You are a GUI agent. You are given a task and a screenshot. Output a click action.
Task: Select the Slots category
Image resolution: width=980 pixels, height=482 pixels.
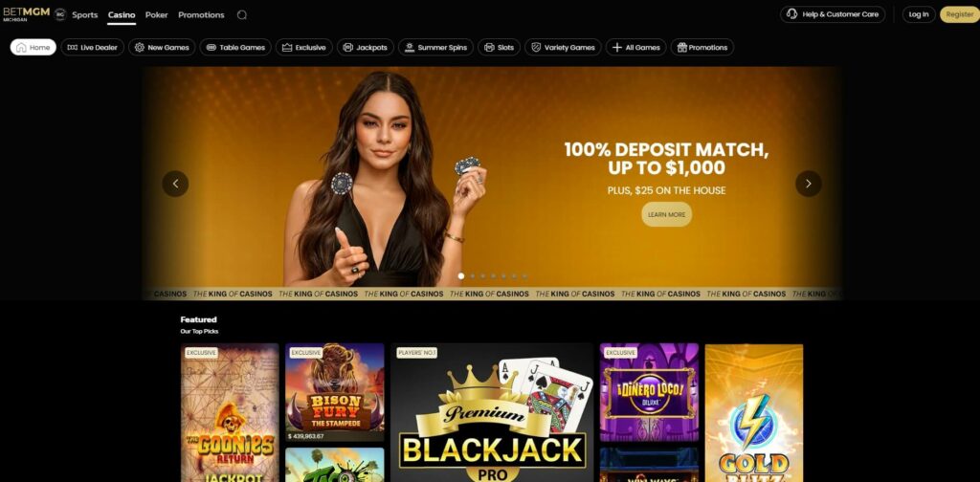(x=499, y=48)
